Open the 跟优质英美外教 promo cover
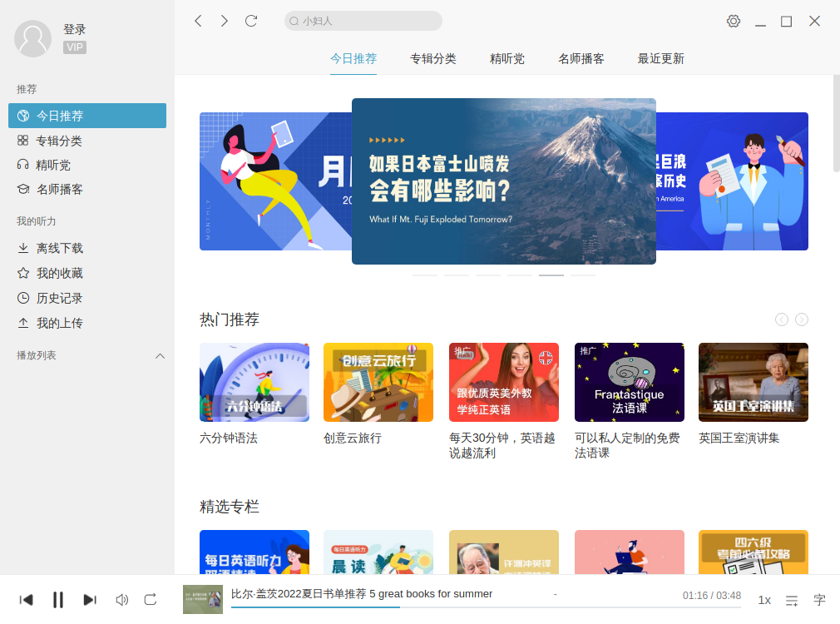This screenshot has width=840, height=624. 503,382
